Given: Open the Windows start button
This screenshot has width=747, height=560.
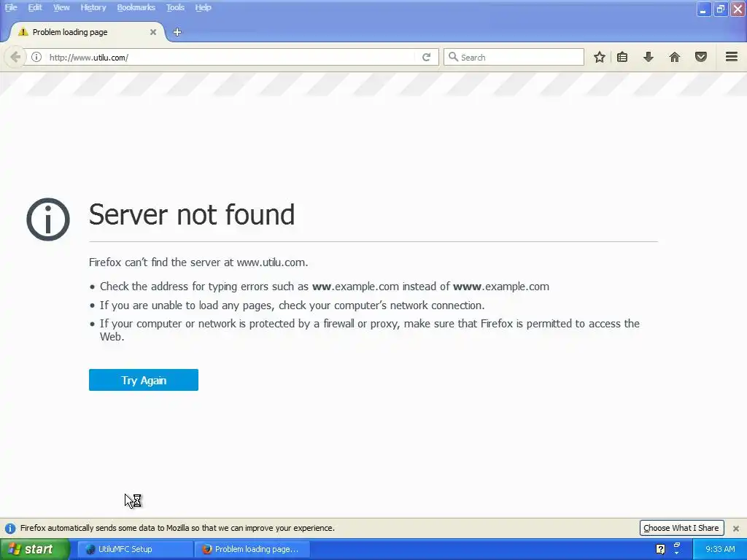Looking at the screenshot, I should point(35,550).
